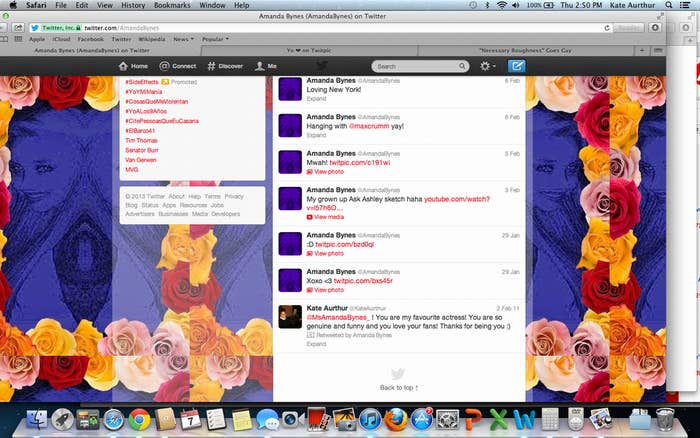Open the News bookmarks dropdown
The width and height of the screenshot is (700, 438).
pyautogui.click(x=183, y=39)
